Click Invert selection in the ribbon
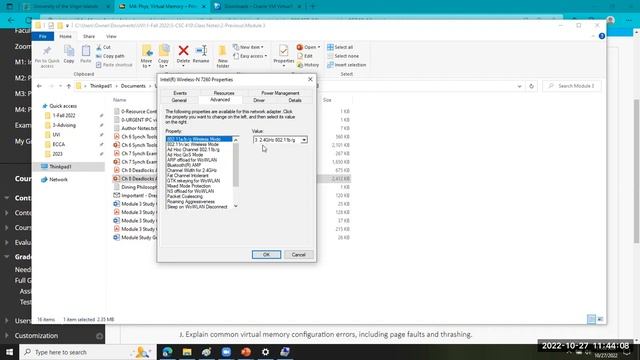The width and height of the screenshot is (640, 360). [x=347, y=65]
